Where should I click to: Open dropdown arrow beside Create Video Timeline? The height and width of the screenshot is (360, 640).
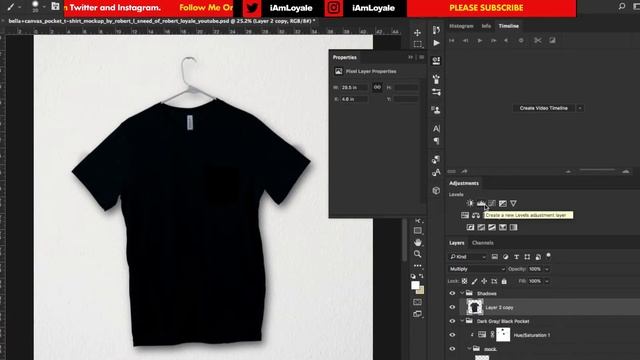(x=580, y=108)
